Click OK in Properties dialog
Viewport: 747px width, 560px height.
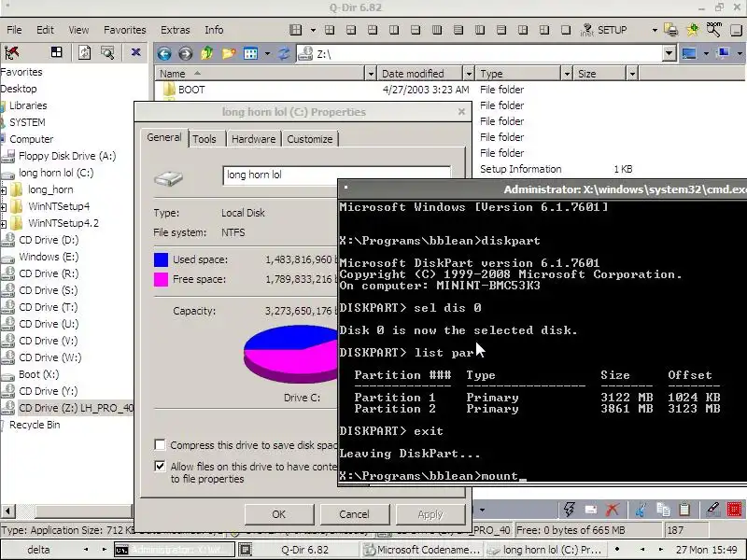[278, 514]
